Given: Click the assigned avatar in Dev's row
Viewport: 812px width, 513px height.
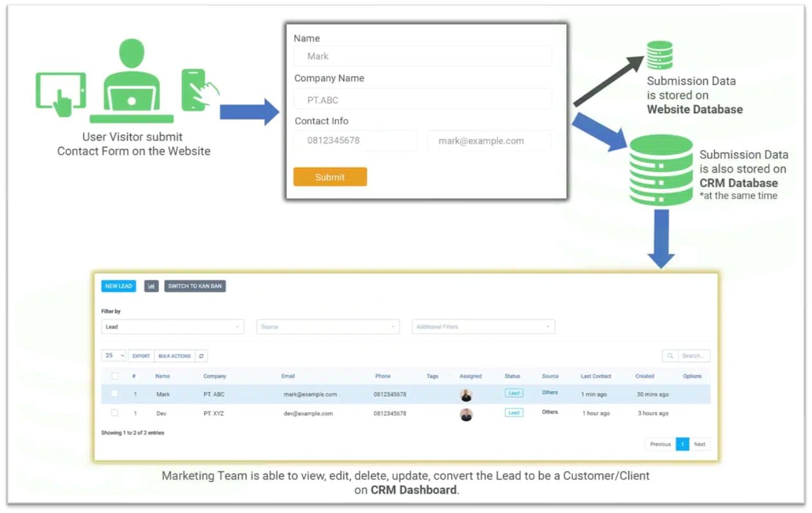Looking at the screenshot, I should coord(466,414).
